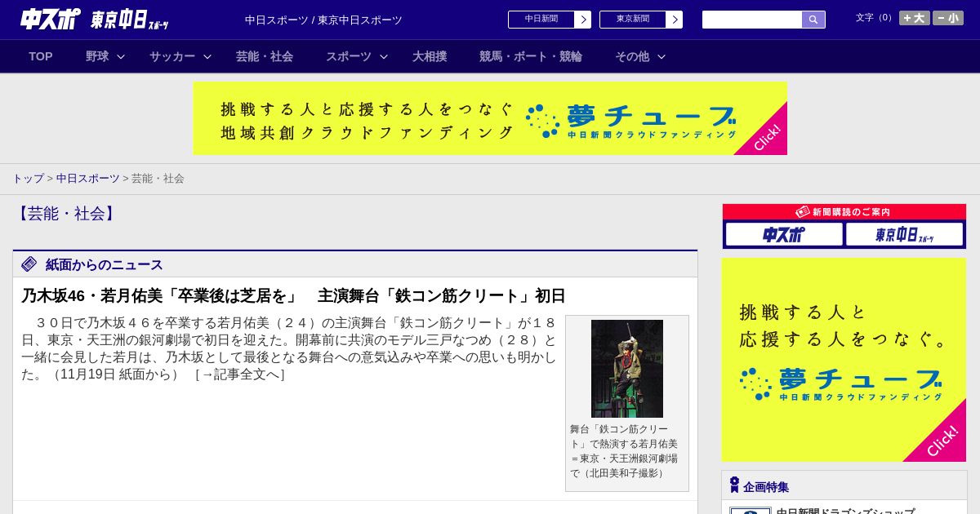The height and width of the screenshot is (514, 980).
Task: Click 企画特集 sidebar heading
Action: click(766, 487)
